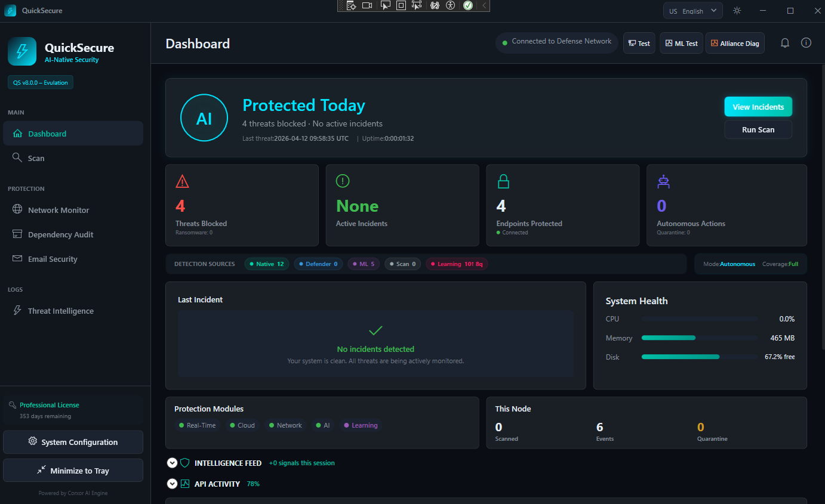The width and height of the screenshot is (825, 504).
Task: Toggle the Learning detection source pill
Action: coord(457,264)
